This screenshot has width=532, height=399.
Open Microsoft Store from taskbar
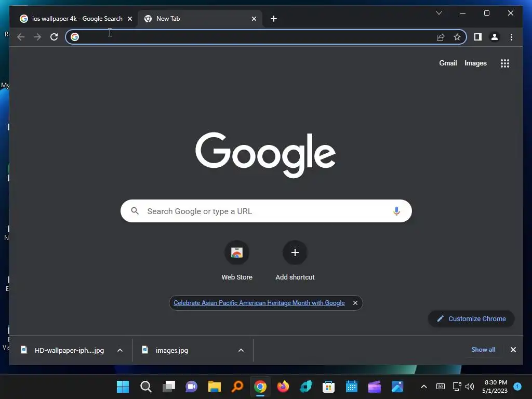(328, 387)
